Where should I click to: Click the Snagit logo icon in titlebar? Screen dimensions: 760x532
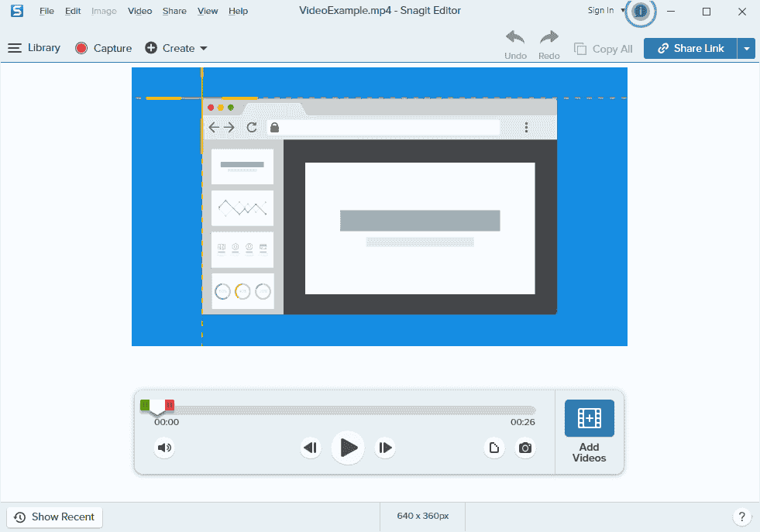click(16, 11)
